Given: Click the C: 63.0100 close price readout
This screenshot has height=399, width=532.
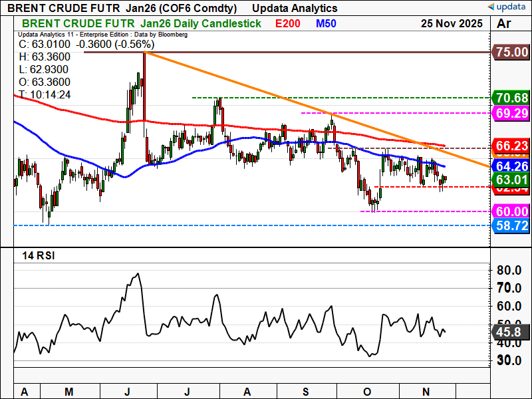Looking at the screenshot, I should tap(43, 45).
